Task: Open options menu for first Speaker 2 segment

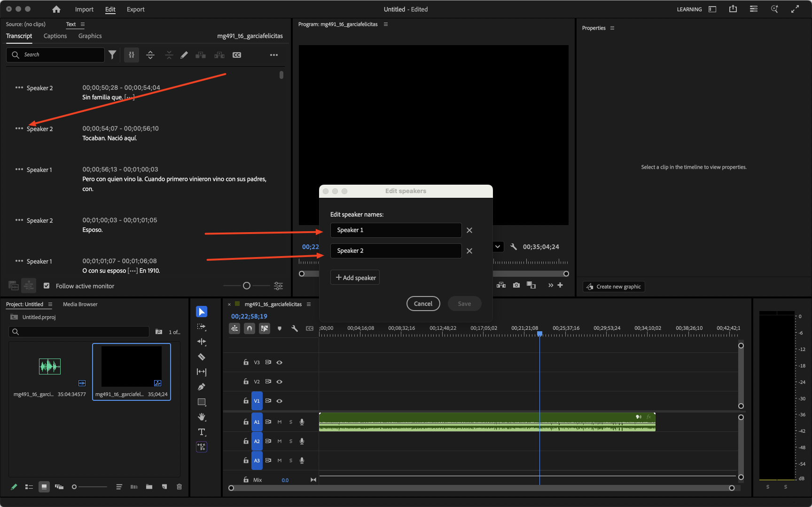Action: [x=19, y=88]
